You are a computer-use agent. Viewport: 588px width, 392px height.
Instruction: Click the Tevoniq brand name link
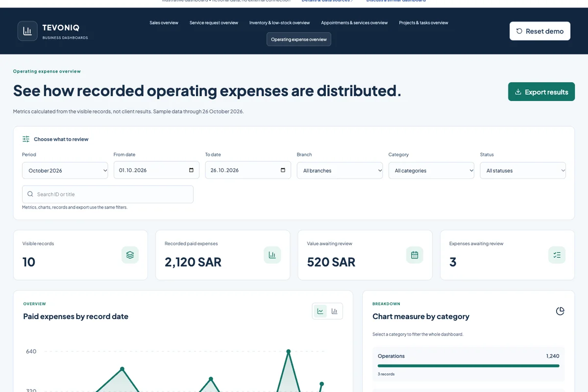(61, 28)
